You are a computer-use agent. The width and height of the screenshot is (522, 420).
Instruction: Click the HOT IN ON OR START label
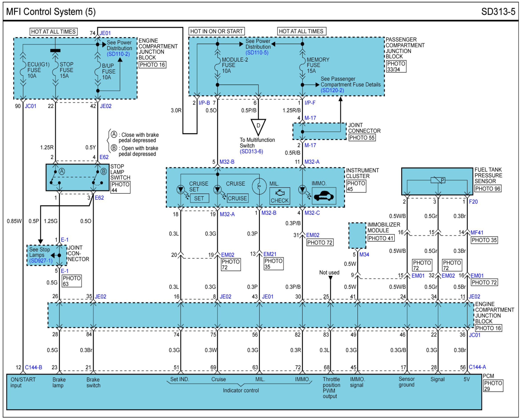tap(216, 31)
